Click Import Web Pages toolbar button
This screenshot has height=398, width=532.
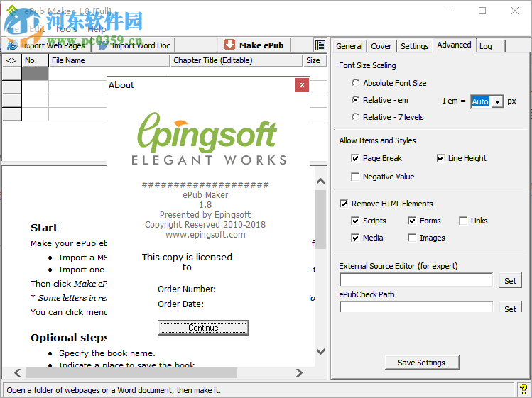[46, 45]
